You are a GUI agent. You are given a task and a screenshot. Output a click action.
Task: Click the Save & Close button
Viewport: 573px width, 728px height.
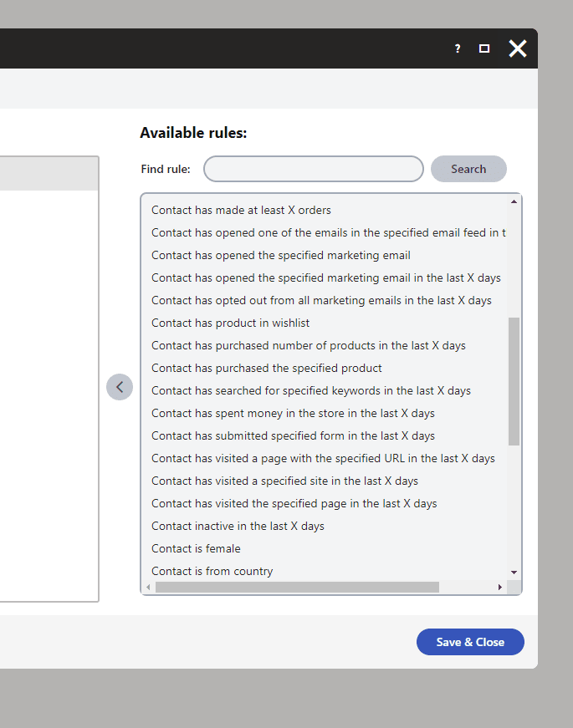pyautogui.click(x=470, y=642)
